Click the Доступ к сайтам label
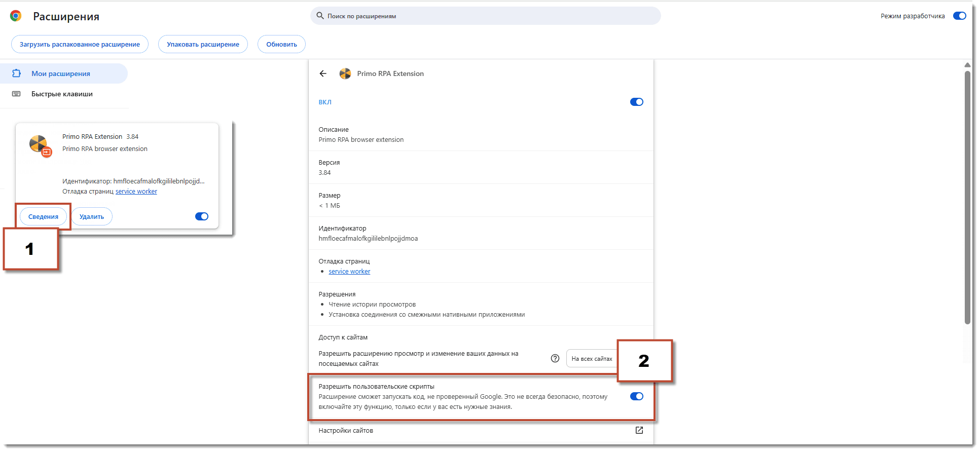The image size is (980, 452). point(343,337)
